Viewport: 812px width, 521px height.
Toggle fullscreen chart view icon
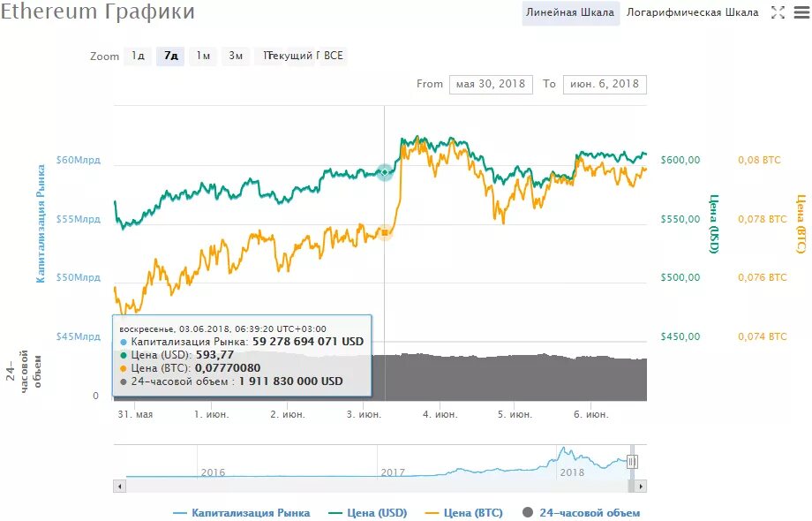tap(778, 12)
